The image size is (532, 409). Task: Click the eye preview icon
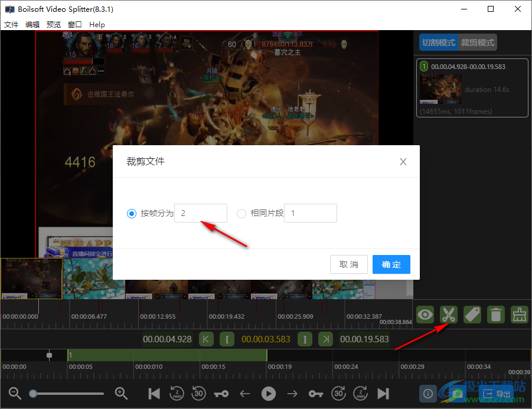(x=425, y=315)
